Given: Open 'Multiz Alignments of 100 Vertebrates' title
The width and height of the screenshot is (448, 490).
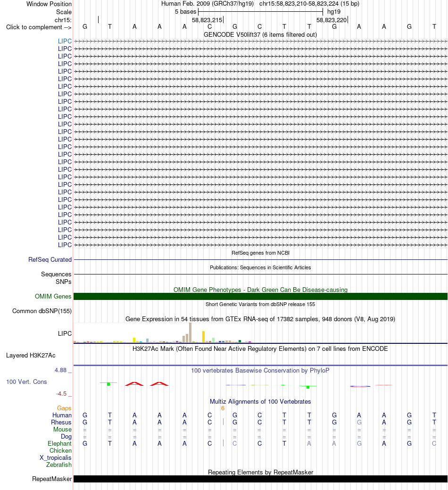Looking at the screenshot, I should click(260, 401).
